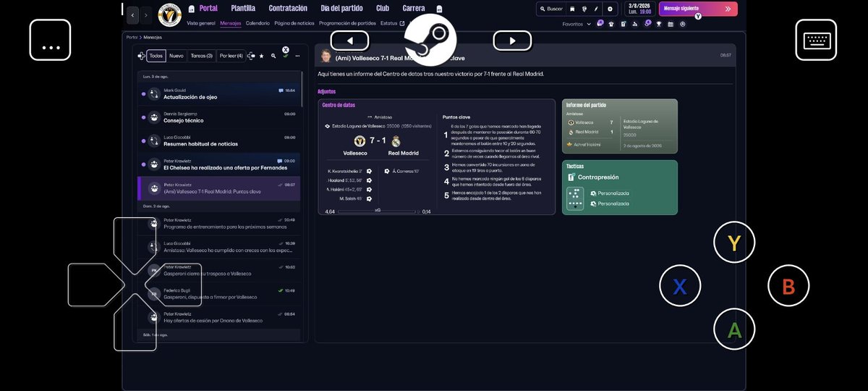Click the shield icon next to Buscar
868x391 pixels.
572,9
